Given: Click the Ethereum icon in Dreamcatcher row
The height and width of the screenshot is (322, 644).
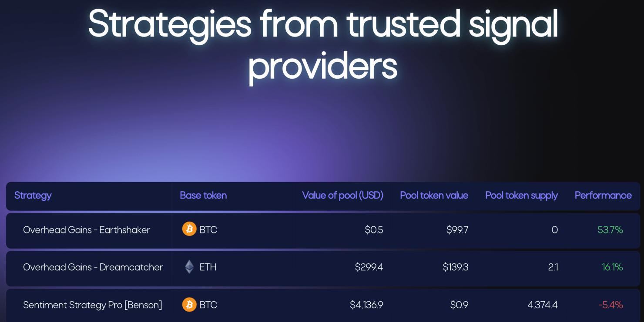Looking at the screenshot, I should pyautogui.click(x=189, y=267).
